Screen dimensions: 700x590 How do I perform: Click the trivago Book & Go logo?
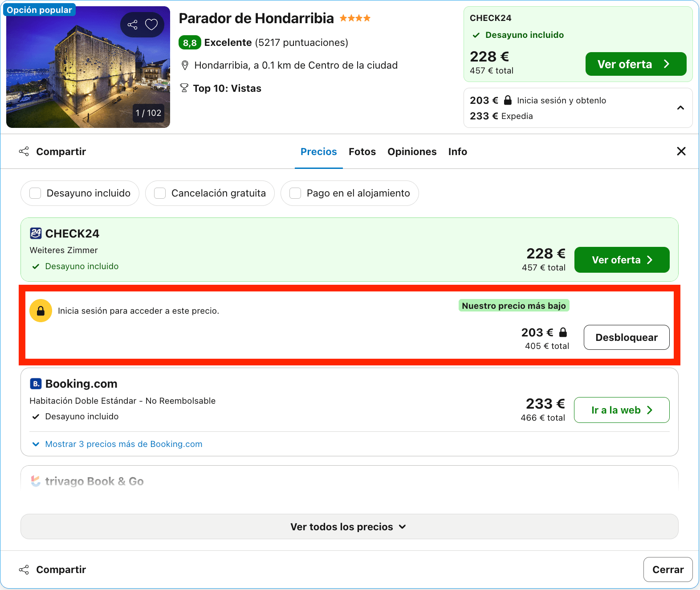click(x=36, y=481)
